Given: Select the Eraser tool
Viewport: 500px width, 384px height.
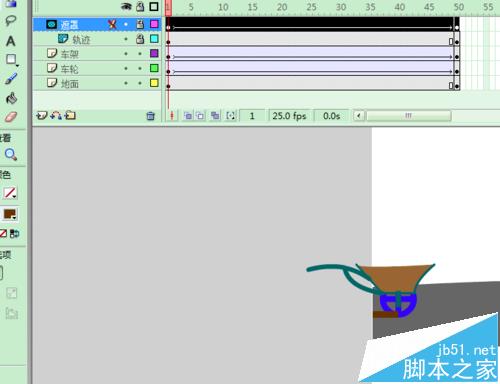Looking at the screenshot, I should tap(11, 117).
